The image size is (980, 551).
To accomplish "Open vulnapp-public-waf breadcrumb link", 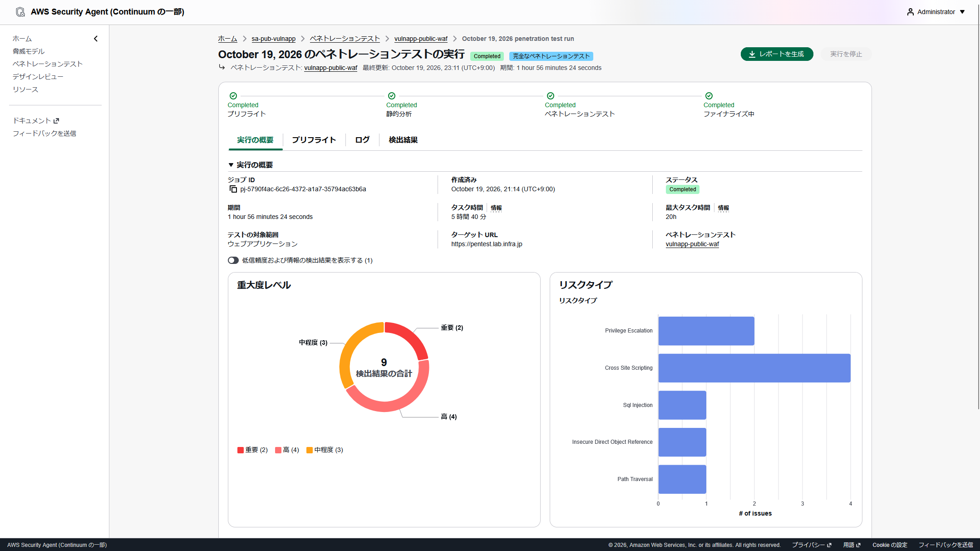I will coord(421,39).
